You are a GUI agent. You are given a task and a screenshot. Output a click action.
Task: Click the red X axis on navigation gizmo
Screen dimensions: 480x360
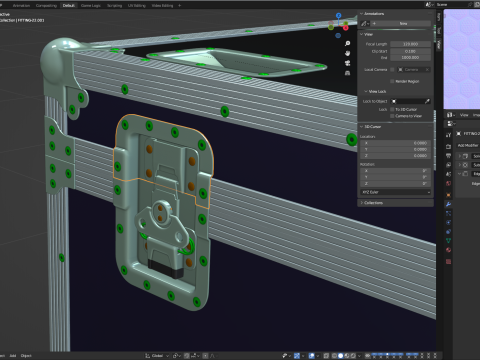(346, 28)
